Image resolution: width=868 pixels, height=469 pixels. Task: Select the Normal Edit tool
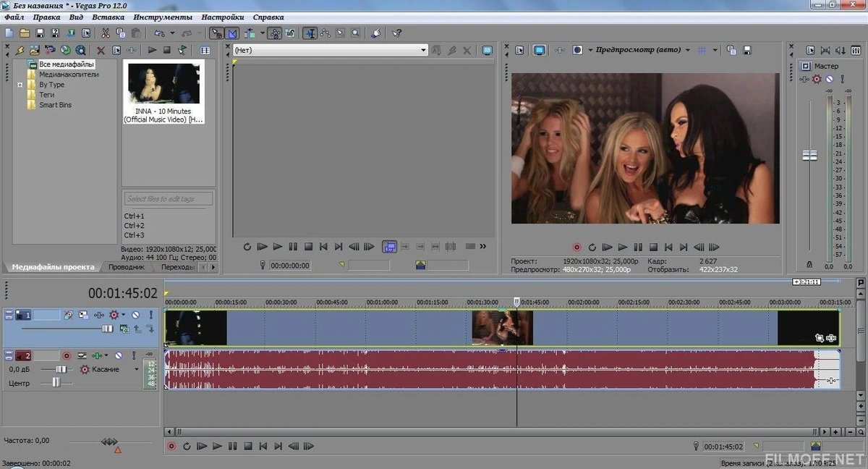pyautogui.click(x=310, y=33)
